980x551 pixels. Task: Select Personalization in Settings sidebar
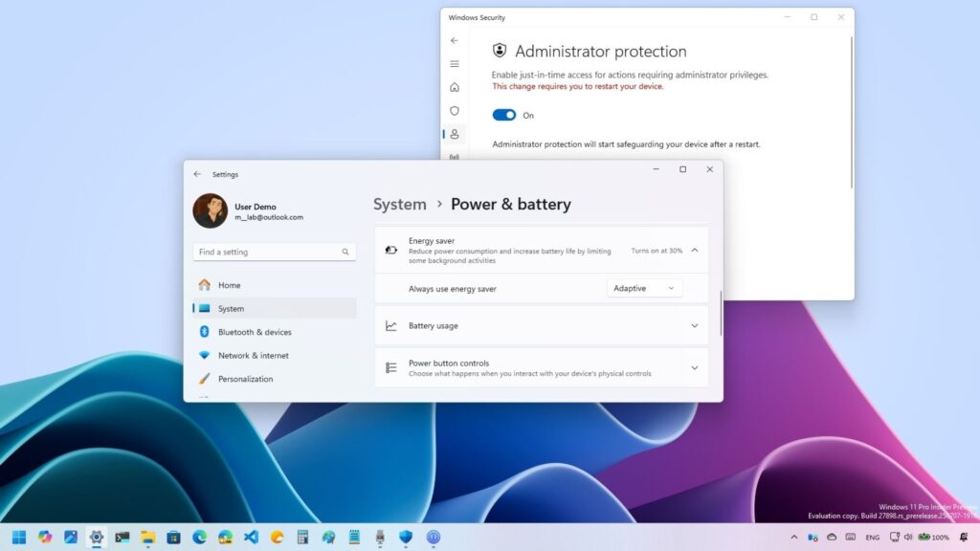pos(245,379)
